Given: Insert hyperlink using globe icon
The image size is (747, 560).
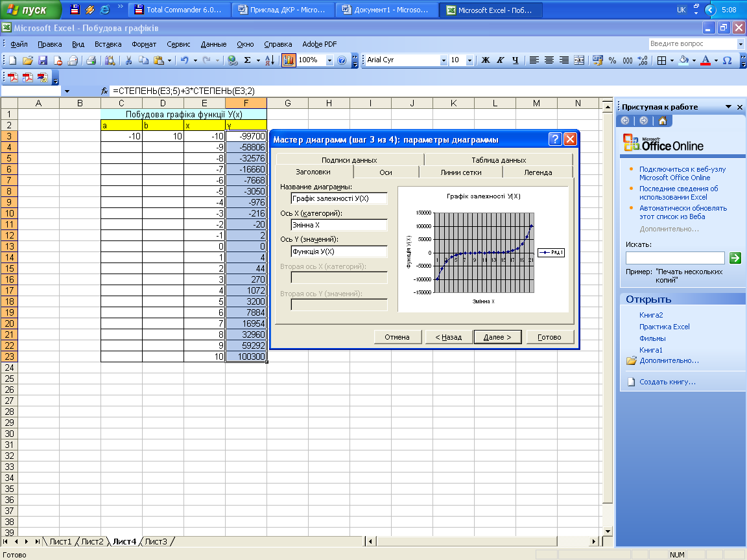Looking at the screenshot, I should 233,60.
